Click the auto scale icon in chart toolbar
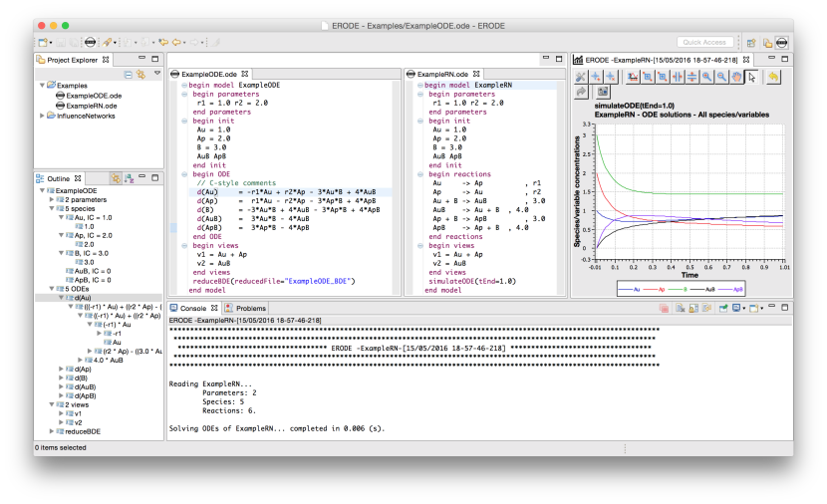This screenshot has width=827, height=504. coord(633,77)
